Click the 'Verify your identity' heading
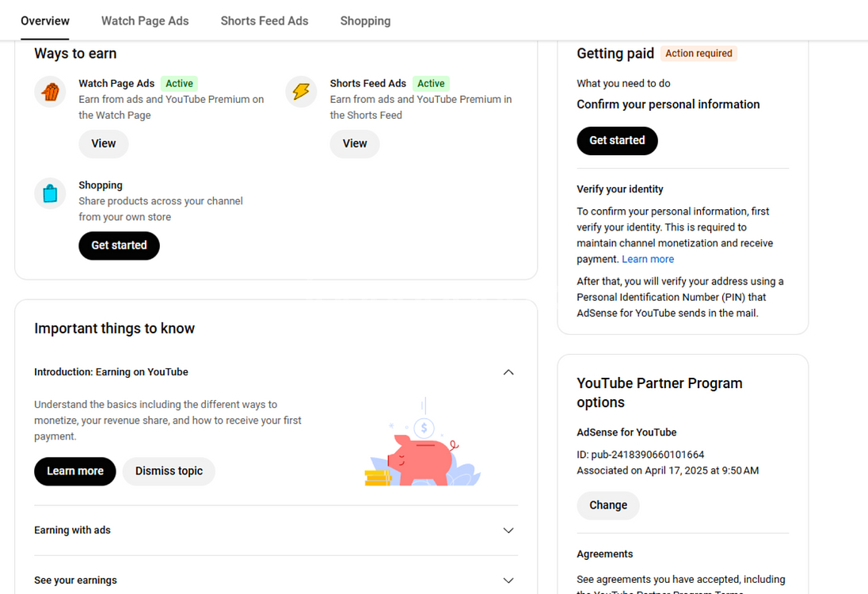Image resolution: width=868 pixels, height=594 pixels. pyautogui.click(x=620, y=189)
